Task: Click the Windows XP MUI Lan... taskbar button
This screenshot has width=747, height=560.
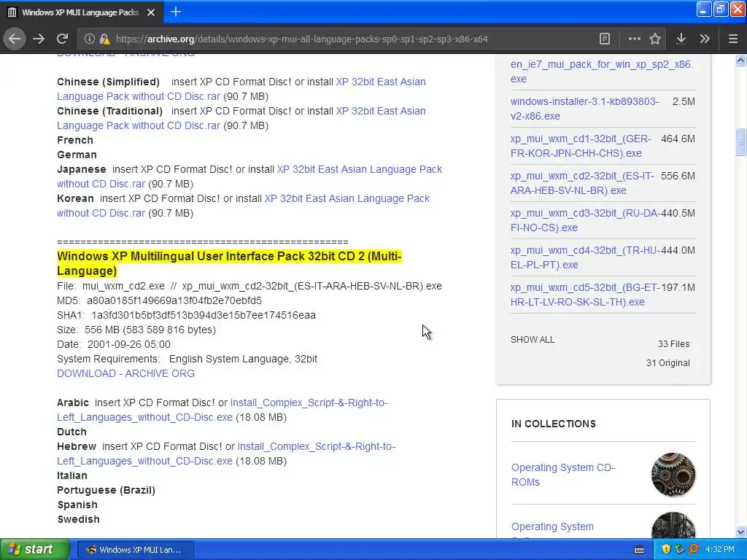Action: coord(135,550)
